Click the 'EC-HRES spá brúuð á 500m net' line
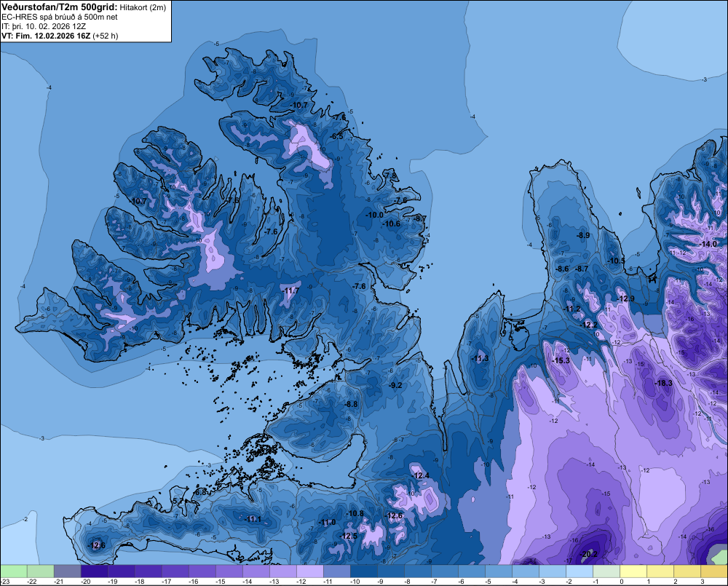 coord(60,17)
